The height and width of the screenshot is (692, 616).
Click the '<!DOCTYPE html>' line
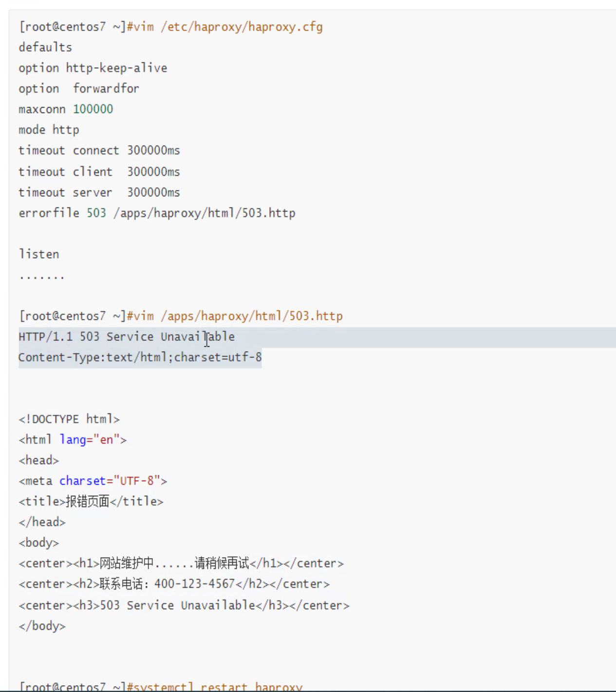pos(69,419)
